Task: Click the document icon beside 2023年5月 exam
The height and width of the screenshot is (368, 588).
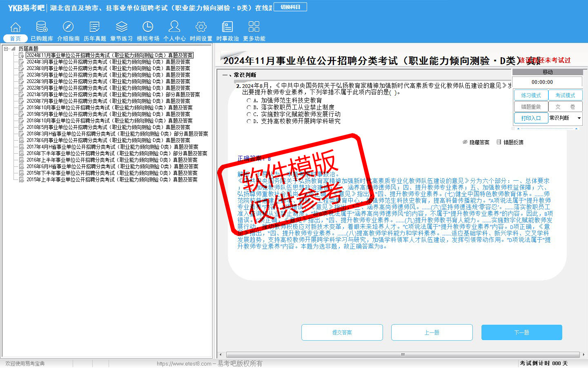Action: [22, 75]
